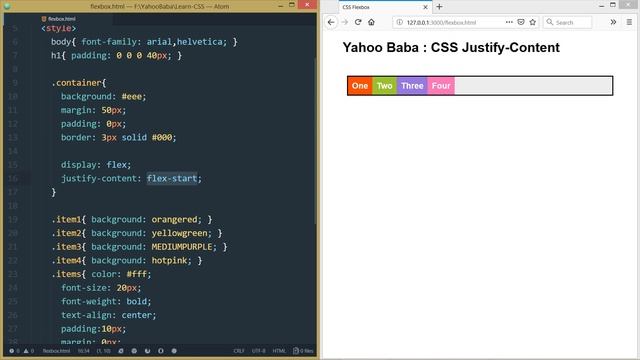The height and width of the screenshot is (360, 640).
Task: Click the error count icon in Atom status bar
Action: [12, 351]
